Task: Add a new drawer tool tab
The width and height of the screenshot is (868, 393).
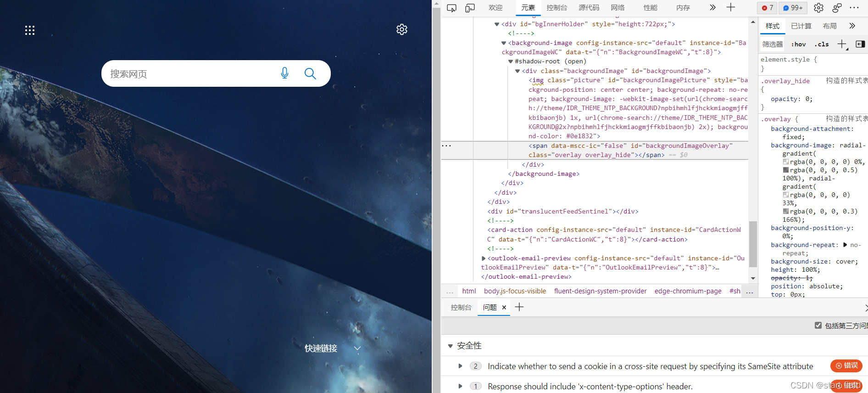Action: point(519,307)
